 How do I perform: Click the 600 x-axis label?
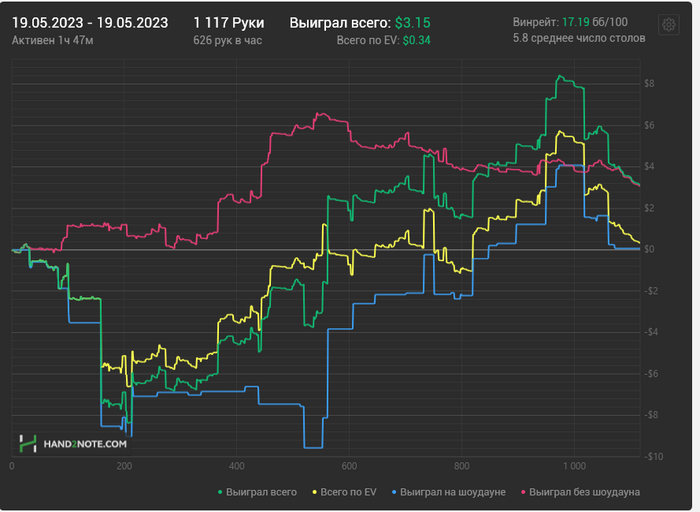[x=349, y=466]
